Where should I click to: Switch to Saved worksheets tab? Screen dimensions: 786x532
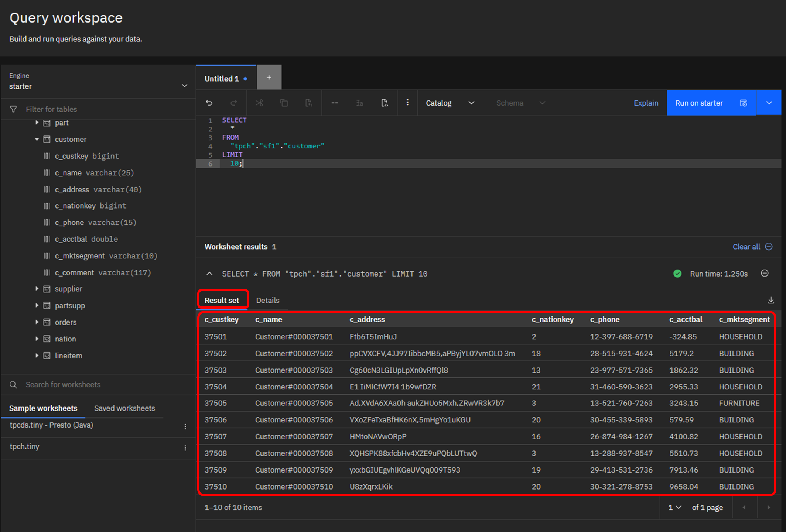tap(124, 408)
